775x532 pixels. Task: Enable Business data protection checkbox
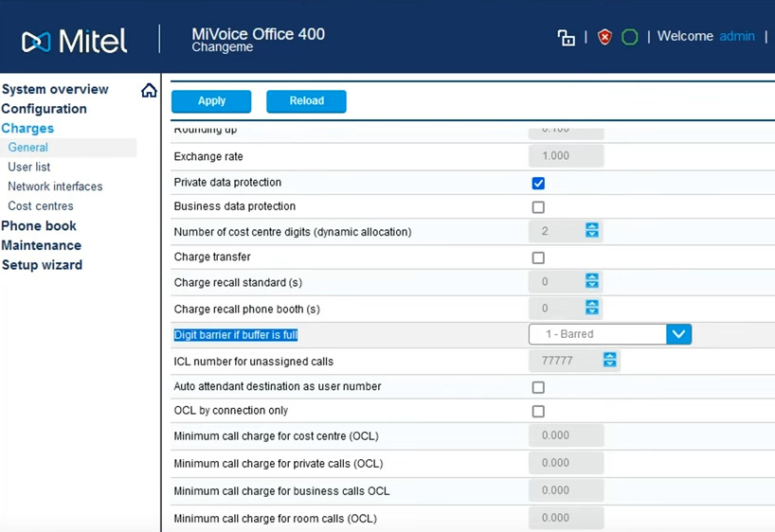pos(538,207)
